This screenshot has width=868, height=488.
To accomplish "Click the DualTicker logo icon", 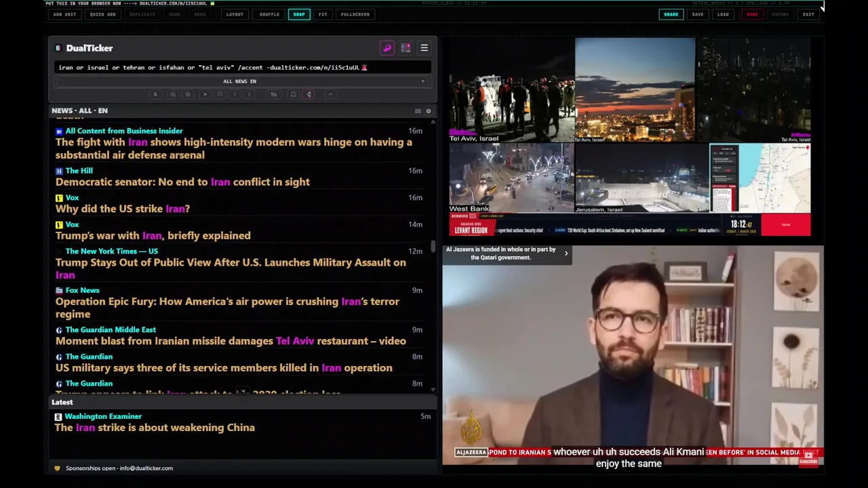I will [x=58, y=48].
